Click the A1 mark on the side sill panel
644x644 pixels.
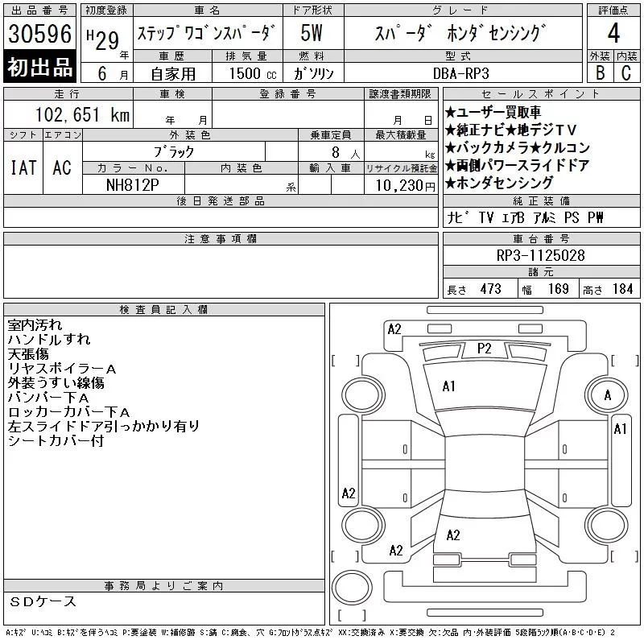pyautogui.click(x=620, y=429)
